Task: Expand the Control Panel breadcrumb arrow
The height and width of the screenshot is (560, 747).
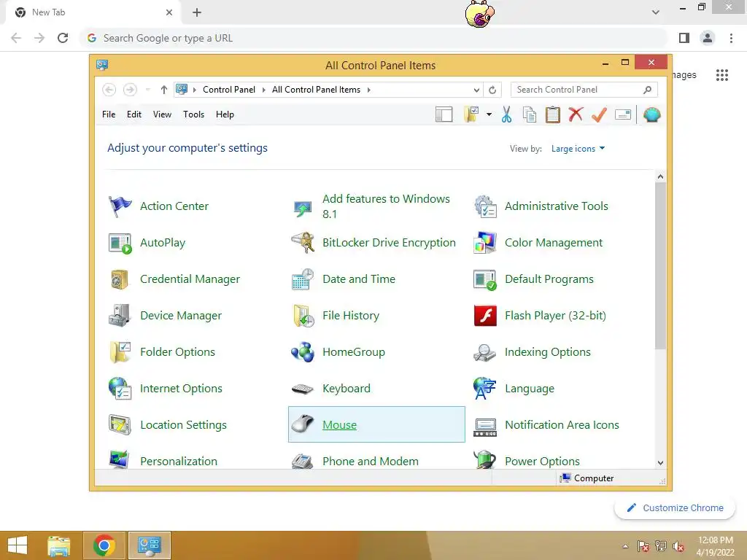Action: (263, 90)
